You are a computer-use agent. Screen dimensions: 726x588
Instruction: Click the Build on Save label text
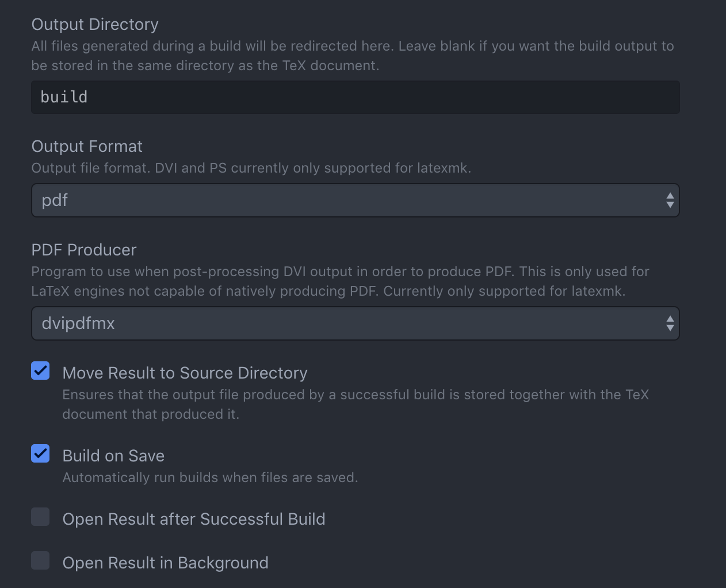click(113, 456)
